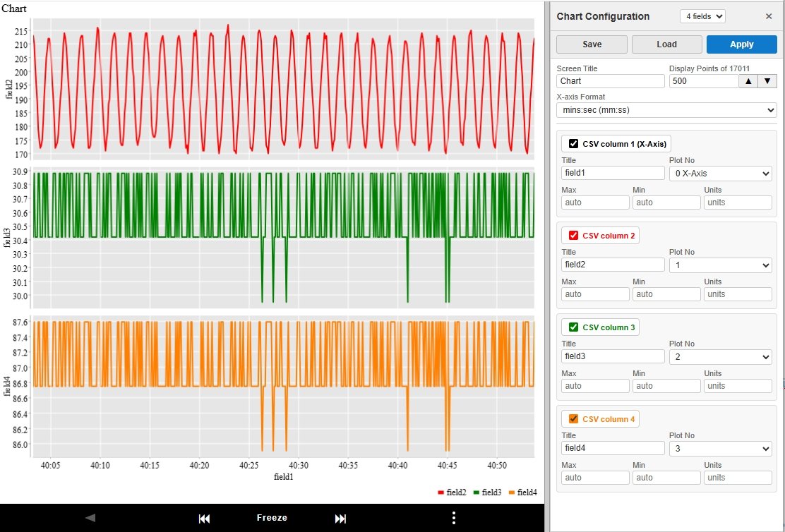Disable the CSV column 4 checkbox
The height and width of the screenshot is (532, 785).
[x=573, y=419]
